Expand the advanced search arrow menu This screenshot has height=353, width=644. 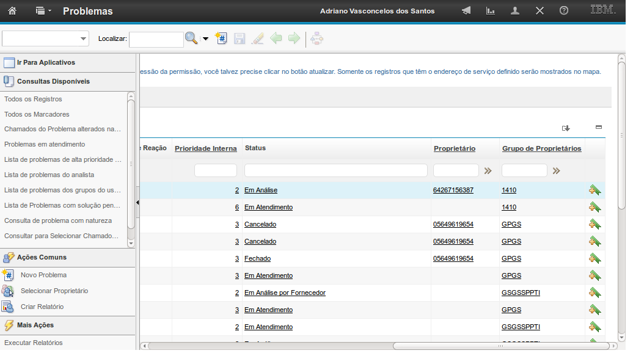pyautogui.click(x=205, y=39)
